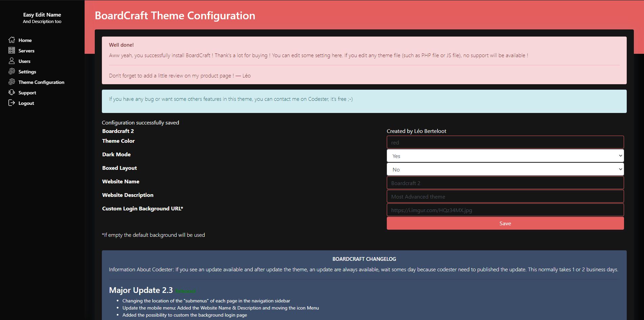Click the Settings gear icon
Viewport: 644px width, 320px height.
[x=12, y=71]
